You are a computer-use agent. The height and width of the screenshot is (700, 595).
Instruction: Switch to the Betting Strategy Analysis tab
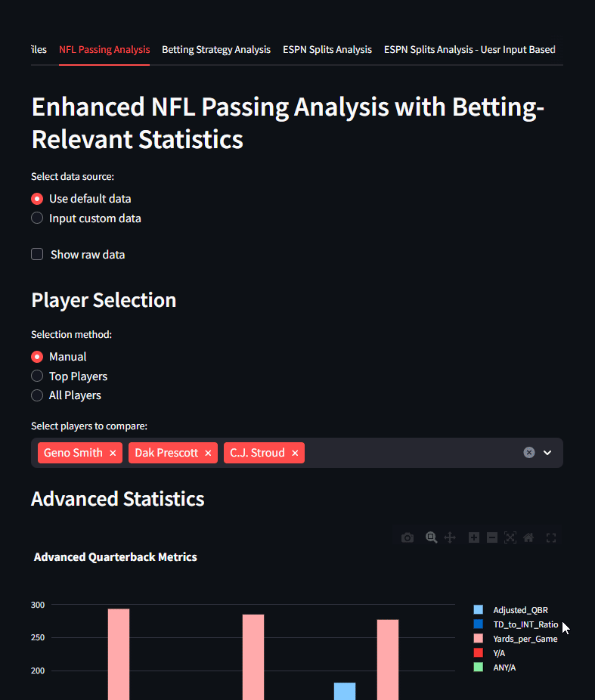(x=216, y=49)
